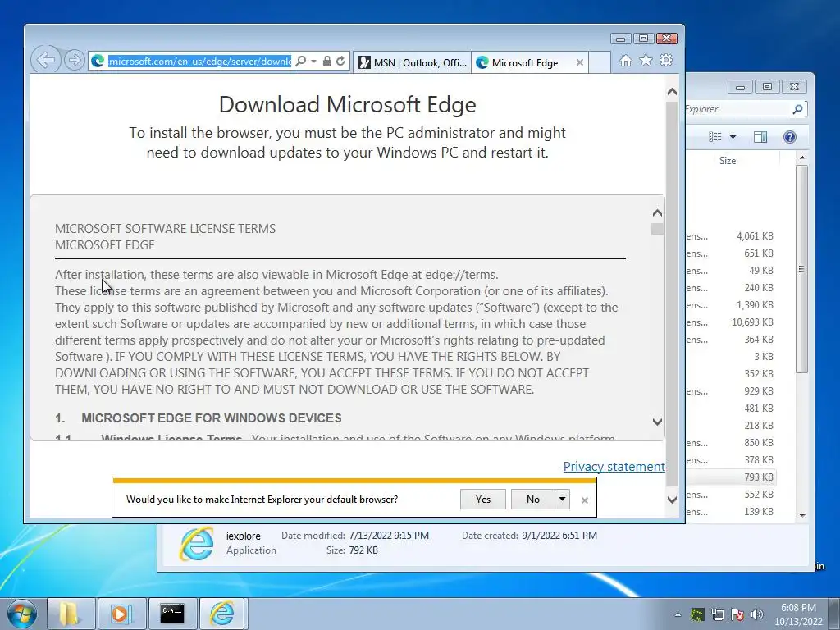Select the Microsoft Edge tab
Screen dimensions: 840x630
[525, 62]
